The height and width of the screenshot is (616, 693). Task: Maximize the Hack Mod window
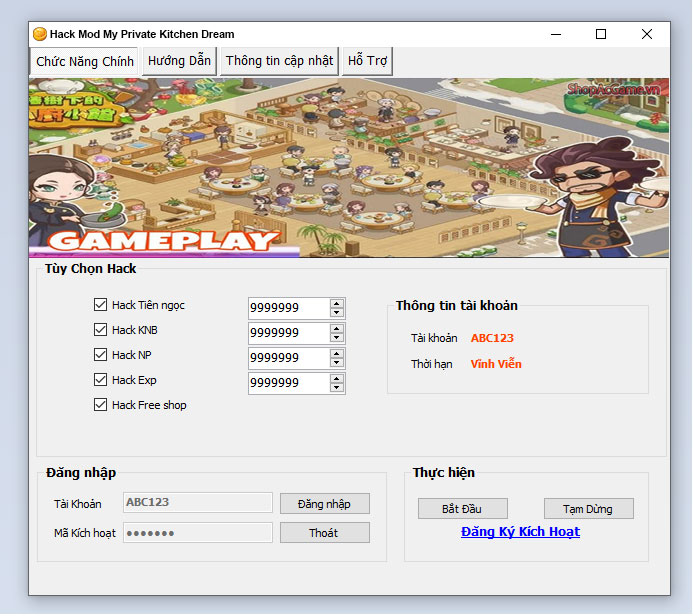[601, 34]
